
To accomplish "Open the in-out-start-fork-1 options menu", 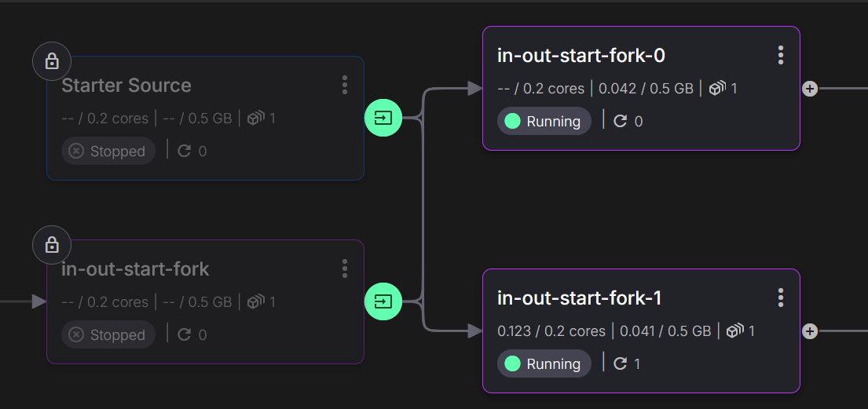I will (780, 298).
